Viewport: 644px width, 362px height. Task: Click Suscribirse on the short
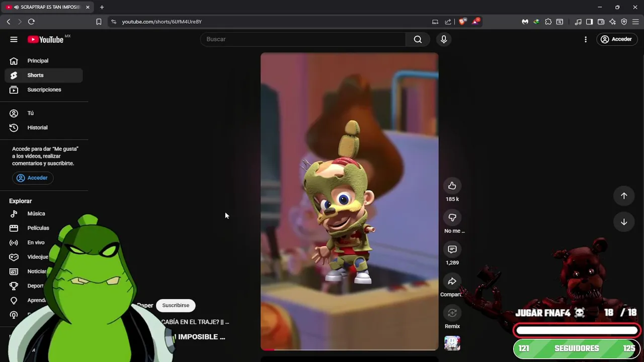176,305
